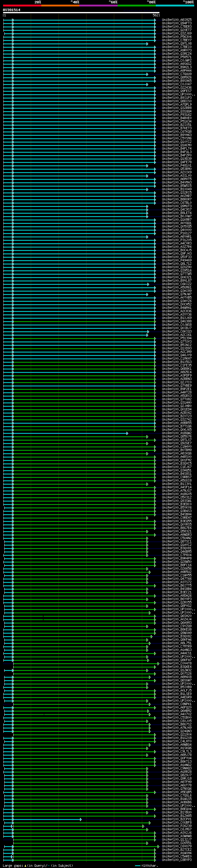Open hit UniRef100_C0V4T8
This screenshot has height=868, width=197.
pos(177,663)
